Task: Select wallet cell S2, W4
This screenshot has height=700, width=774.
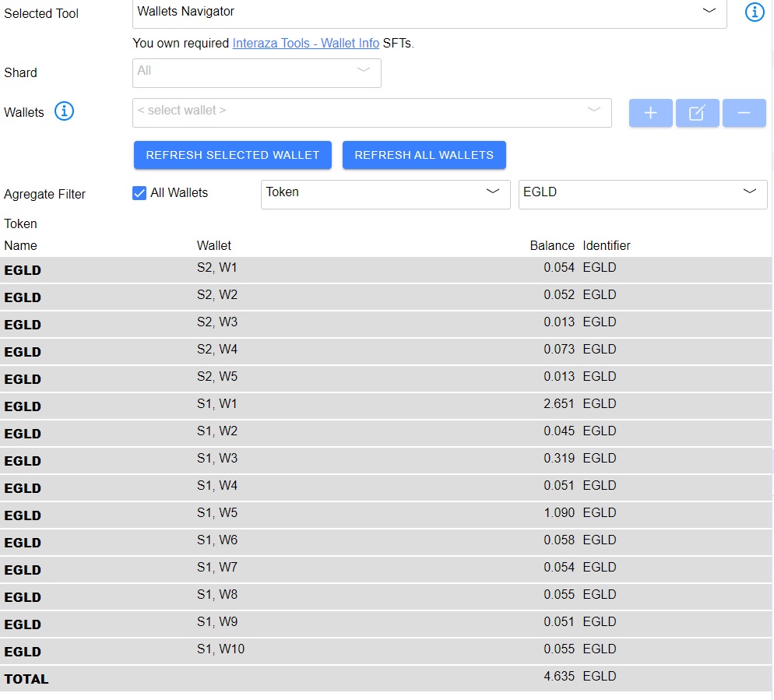Action: 216,349
